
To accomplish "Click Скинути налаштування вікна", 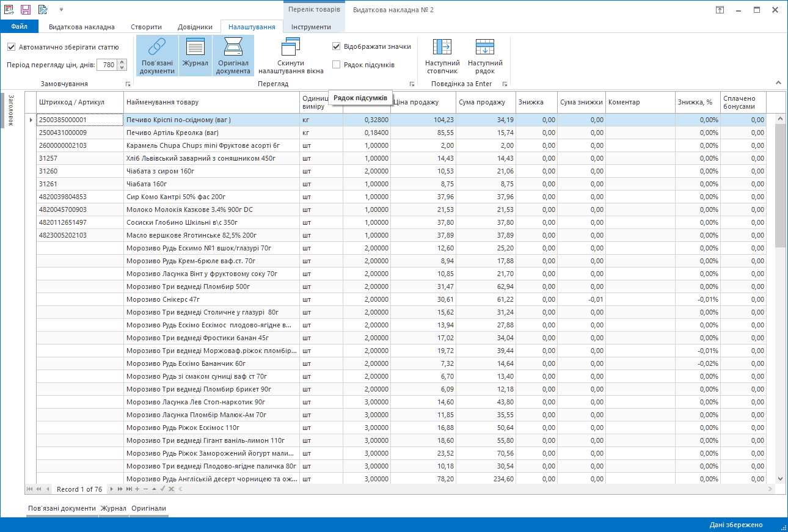I will coord(291,56).
